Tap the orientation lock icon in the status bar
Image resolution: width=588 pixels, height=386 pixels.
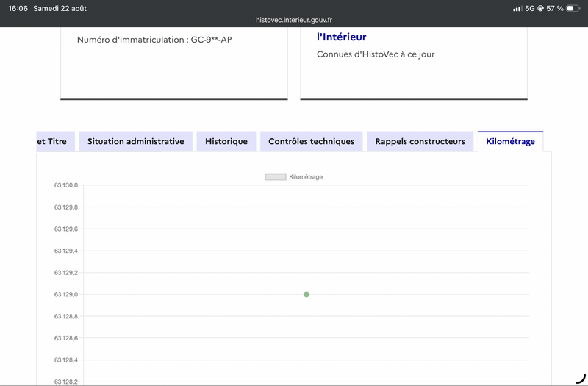pos(540,8)
